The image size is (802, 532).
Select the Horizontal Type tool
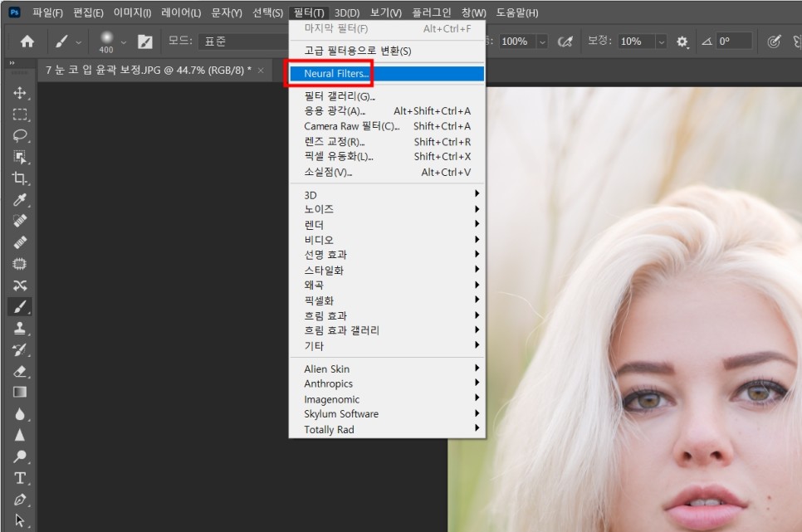pos(20,478)
